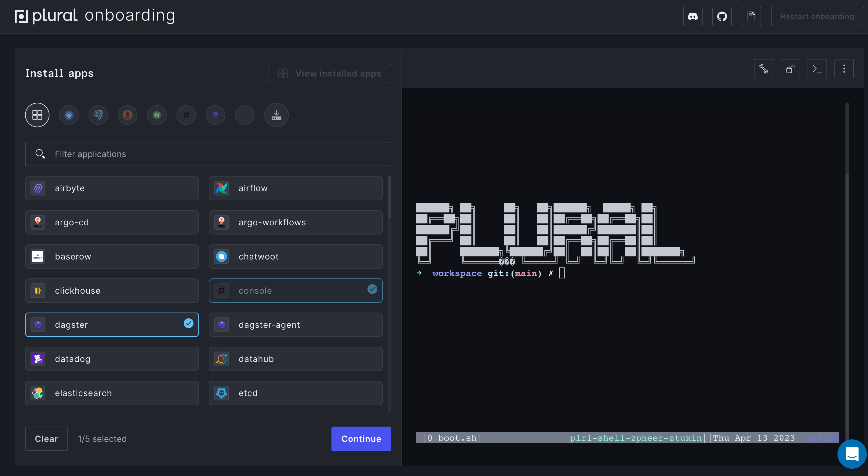
Task: Select the argo-cd app
Action: [x=112, y=222]
